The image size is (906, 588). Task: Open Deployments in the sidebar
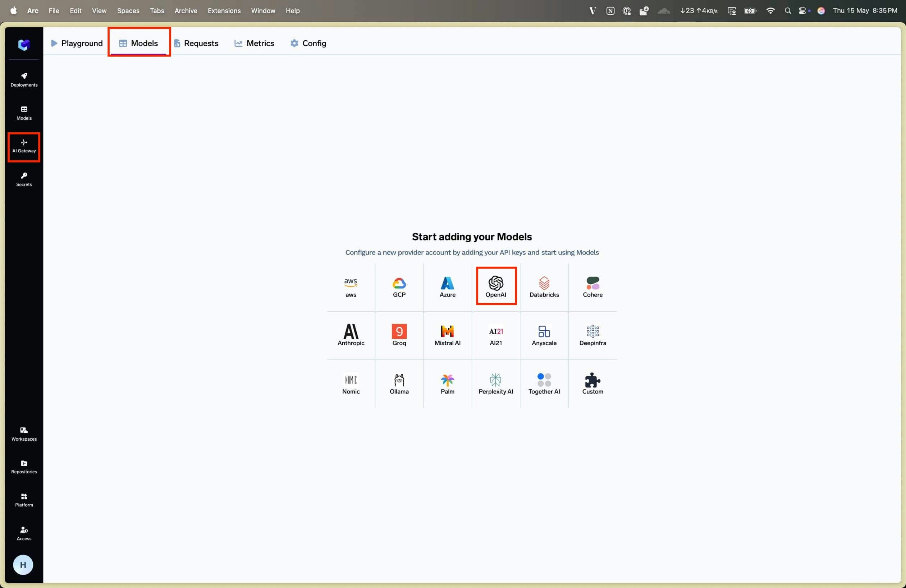pyautogui.click(x=24, y=80)
